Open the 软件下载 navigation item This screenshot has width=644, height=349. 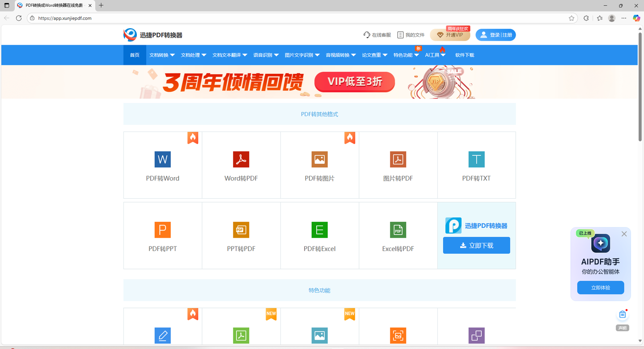pos(465,55)
